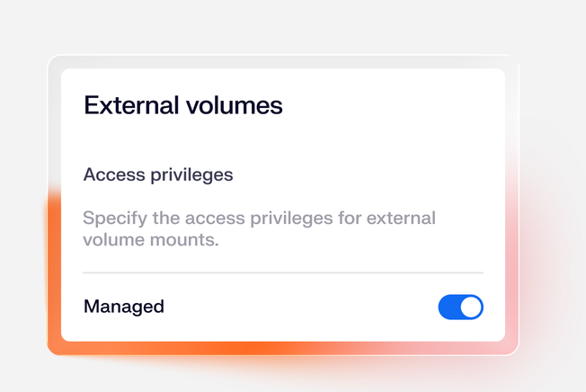
Task: Click the Managed label text
Action: (x=124, y=307)
